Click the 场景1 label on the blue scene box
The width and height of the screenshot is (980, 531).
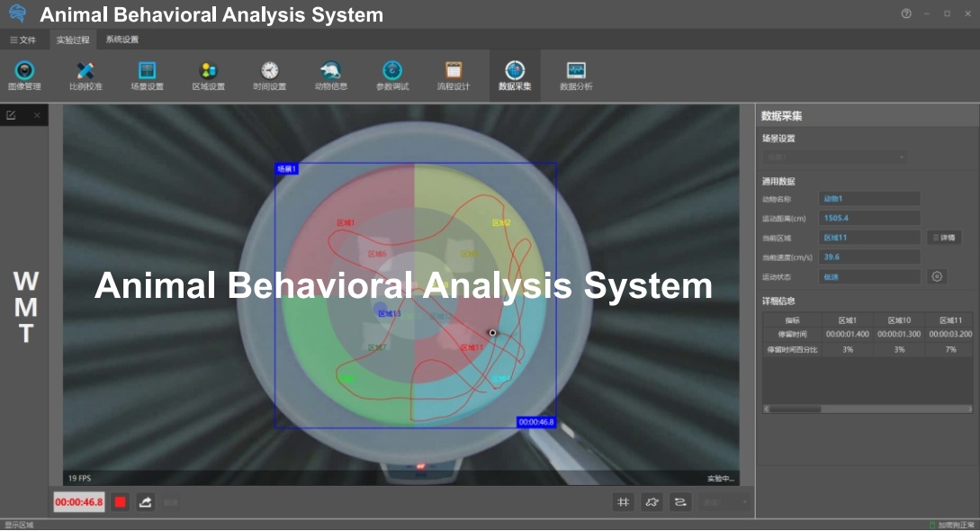(287, 168)
